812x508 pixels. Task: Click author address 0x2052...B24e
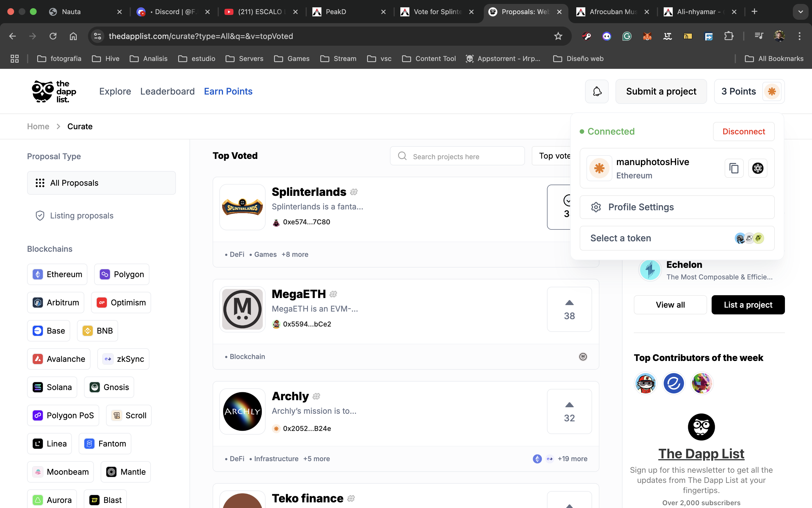[307, 428]
